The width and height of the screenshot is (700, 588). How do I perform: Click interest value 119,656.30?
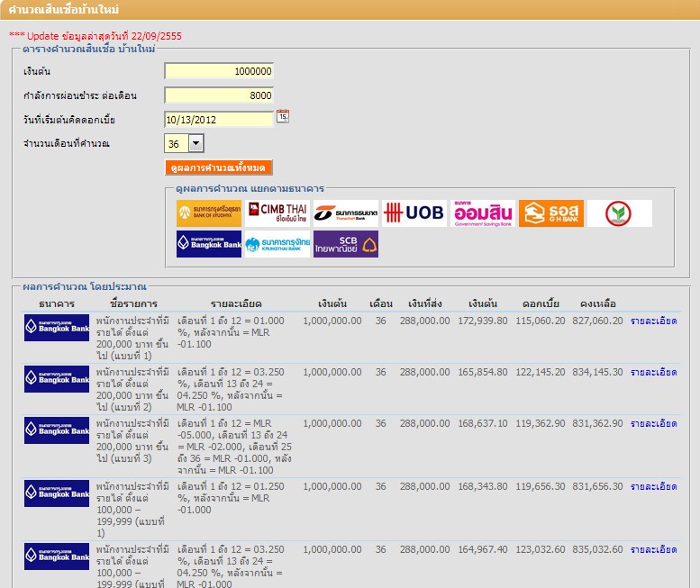click(541, 486)
